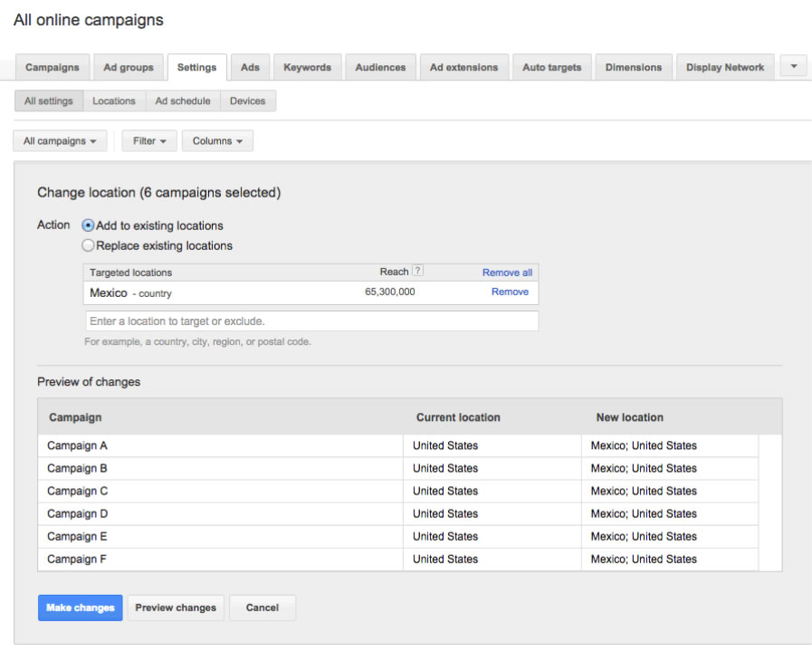The width and height of the screenshot is (812, 651).
Task: Switch to the Audiences tab
Action: 380,67
